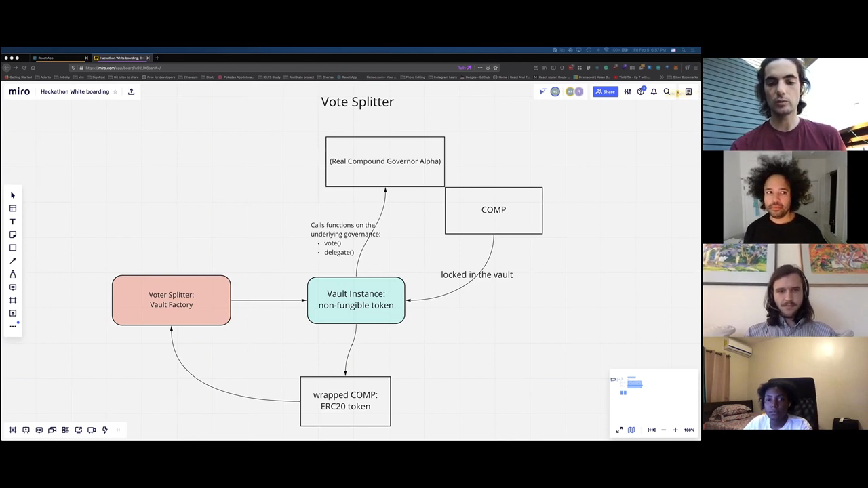This screenshot has width=868, height=488.
Task: Open the Getting Started bookmark
Action: (18, 77)
